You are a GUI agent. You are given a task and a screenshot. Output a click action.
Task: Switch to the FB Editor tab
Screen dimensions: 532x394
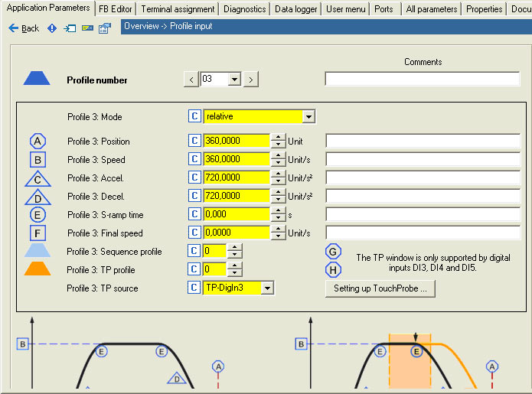[116, 9]
